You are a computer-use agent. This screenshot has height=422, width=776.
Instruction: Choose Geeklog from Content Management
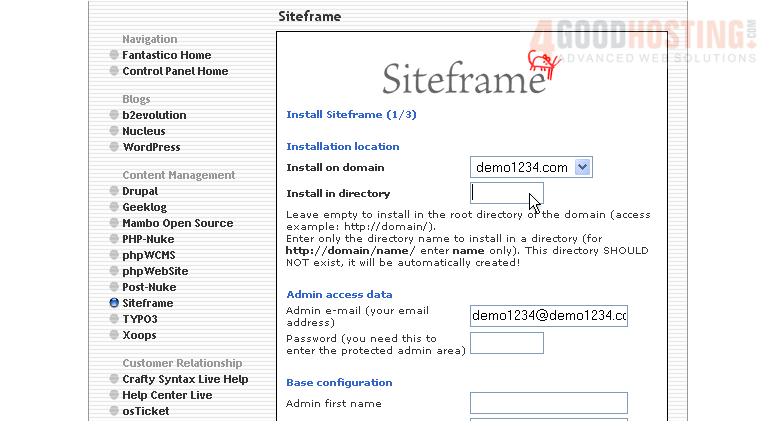click(146, 207)
